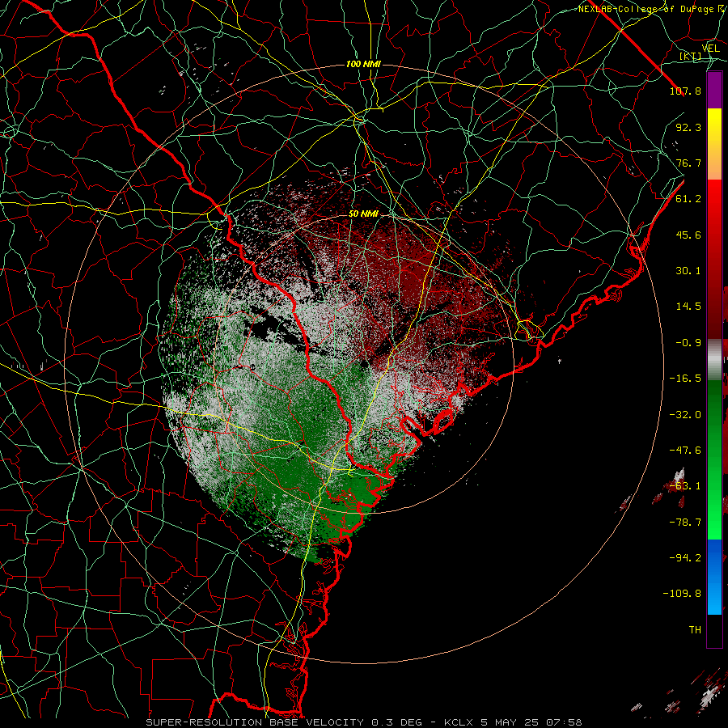Click the '30.1' scale value
Screen dimensions: 728x728
(688, 271)
